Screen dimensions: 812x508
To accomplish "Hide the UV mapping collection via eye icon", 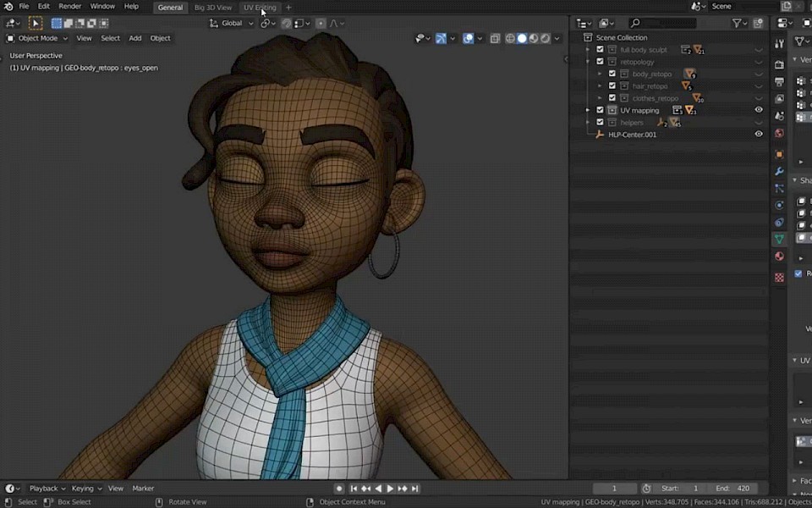I will coord(758,110).
